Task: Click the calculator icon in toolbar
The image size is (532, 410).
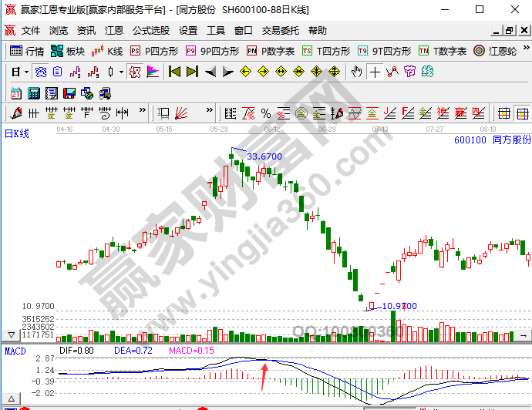Action: click(33, 93)
